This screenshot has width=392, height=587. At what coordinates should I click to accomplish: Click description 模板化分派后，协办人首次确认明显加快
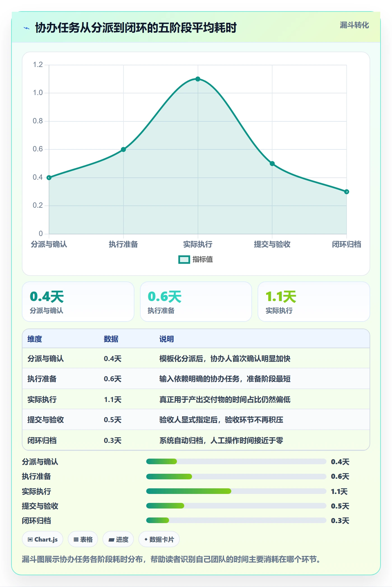[x=225, y=359]
